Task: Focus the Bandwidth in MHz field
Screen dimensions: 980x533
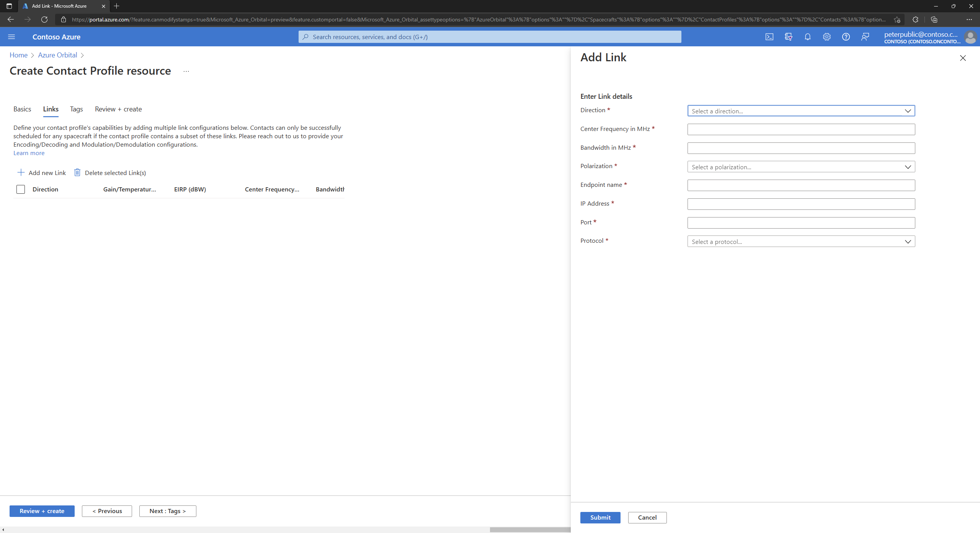Action: tap(801, 148)
